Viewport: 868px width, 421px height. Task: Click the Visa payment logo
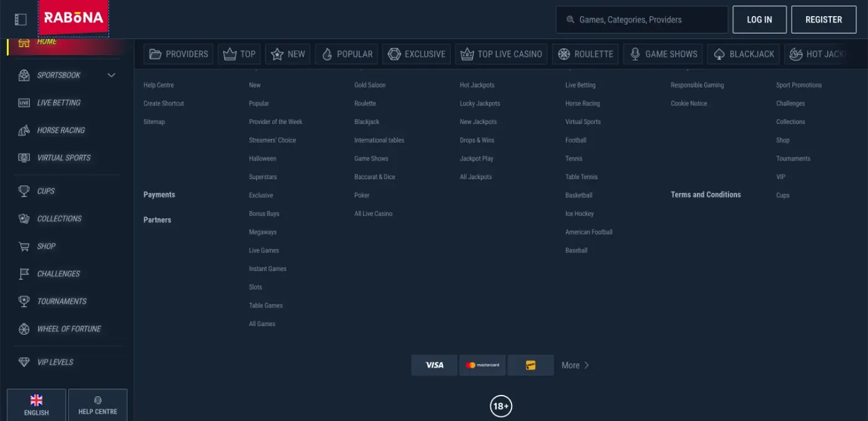[434, 365]
